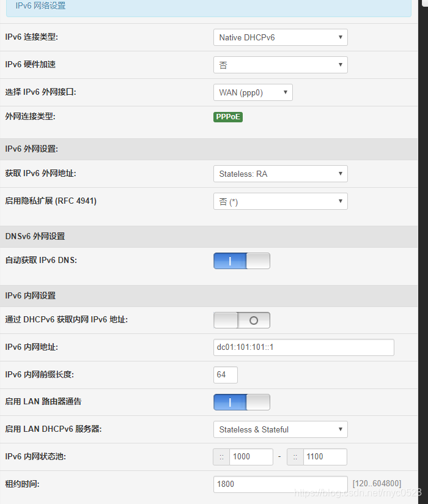The image size is (428, 504).
Task: Open the 启用隐私扩展 (RFC 4941) dropdown
Action: click(x=280, y=201)
